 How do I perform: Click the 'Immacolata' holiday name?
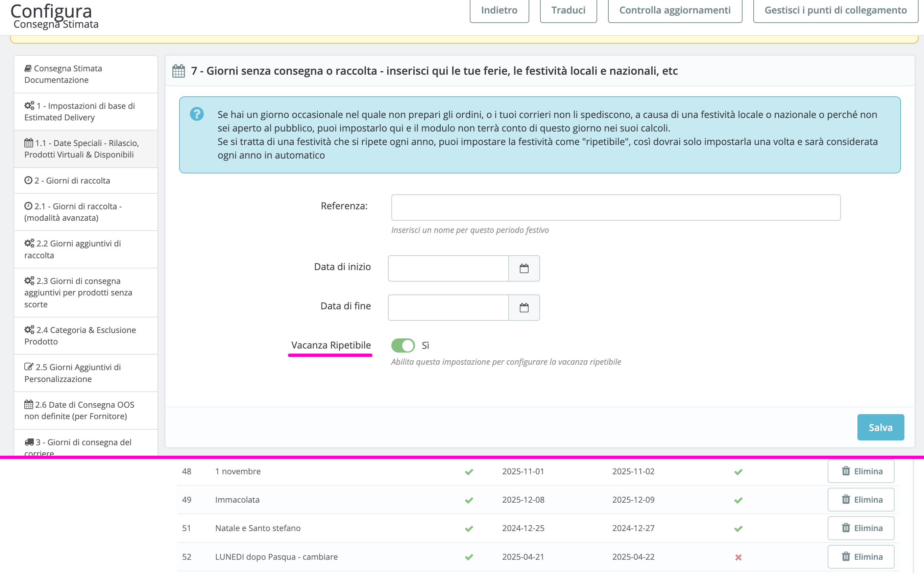click(237, 500)
